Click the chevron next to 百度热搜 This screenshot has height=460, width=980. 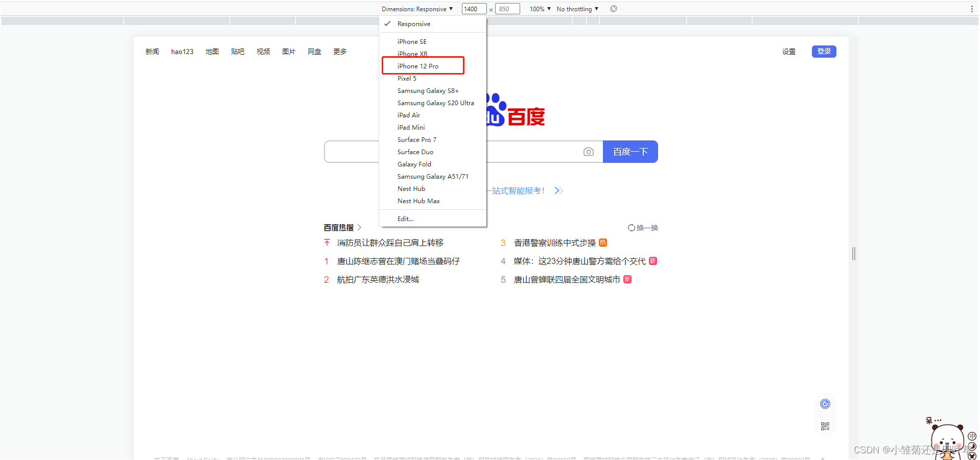(x=359, y=228)
